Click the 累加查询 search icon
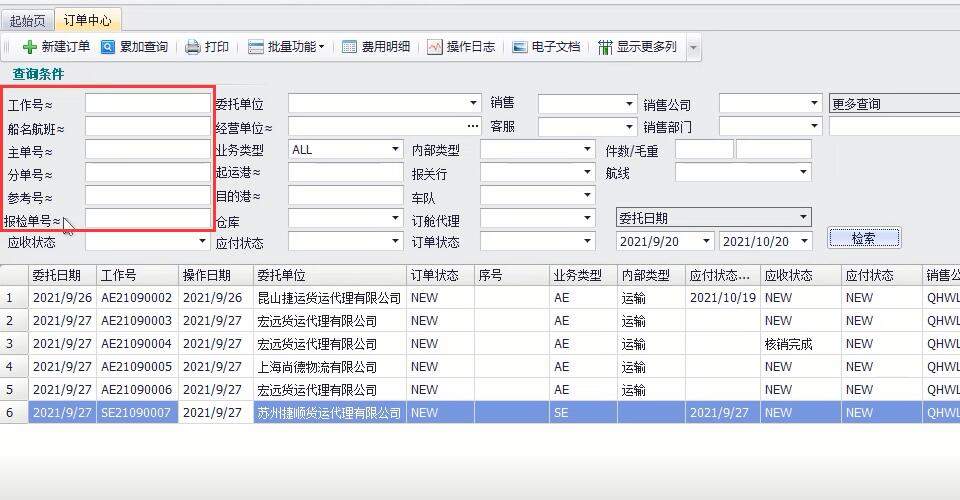The image size is (960, 500). coord(108,47)
